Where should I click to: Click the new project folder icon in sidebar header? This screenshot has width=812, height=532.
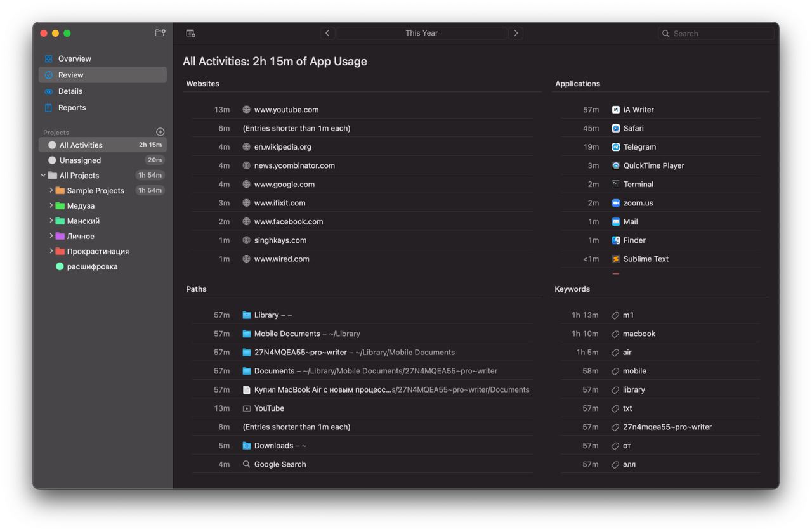click(x=160, y=33)
